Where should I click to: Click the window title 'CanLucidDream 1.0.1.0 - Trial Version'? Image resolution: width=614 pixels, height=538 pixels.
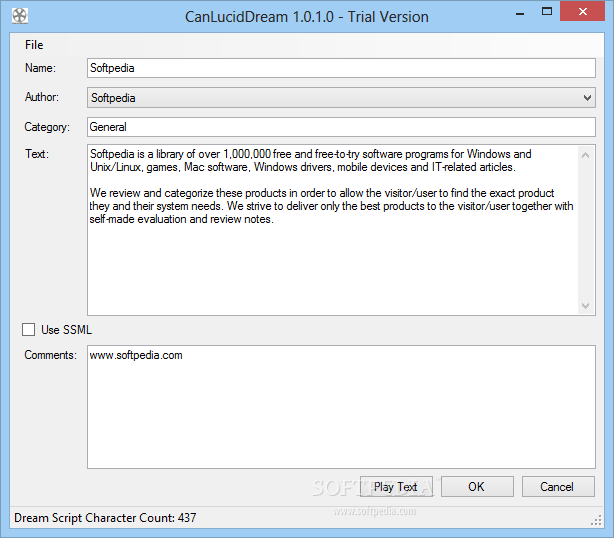(x=307, y=17)
